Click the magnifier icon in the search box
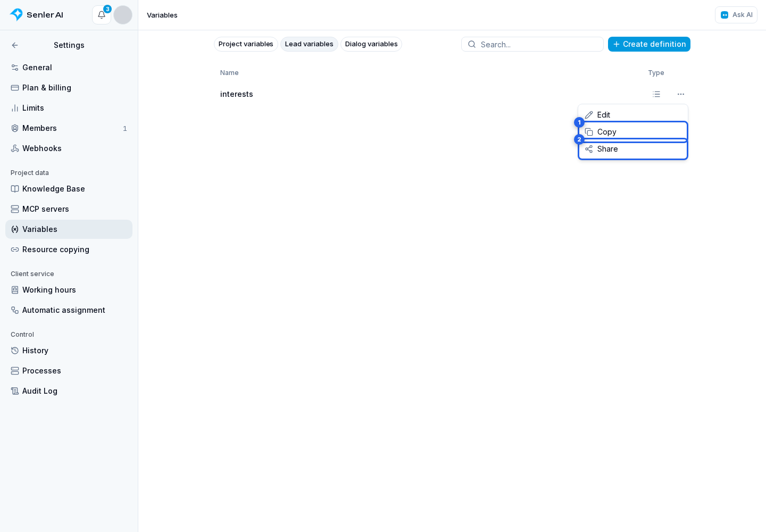This screenshot has height=532, width=766. tap(472, 44)
